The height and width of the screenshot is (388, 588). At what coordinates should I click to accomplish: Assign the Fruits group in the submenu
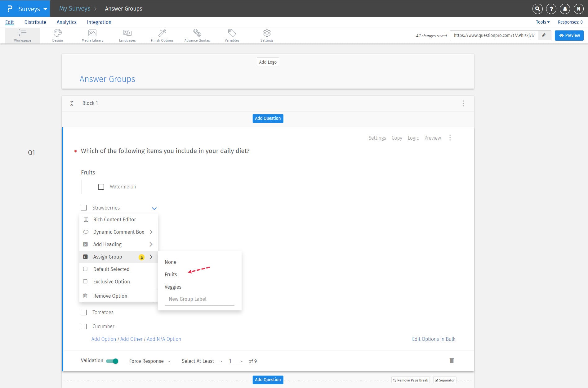171,274
